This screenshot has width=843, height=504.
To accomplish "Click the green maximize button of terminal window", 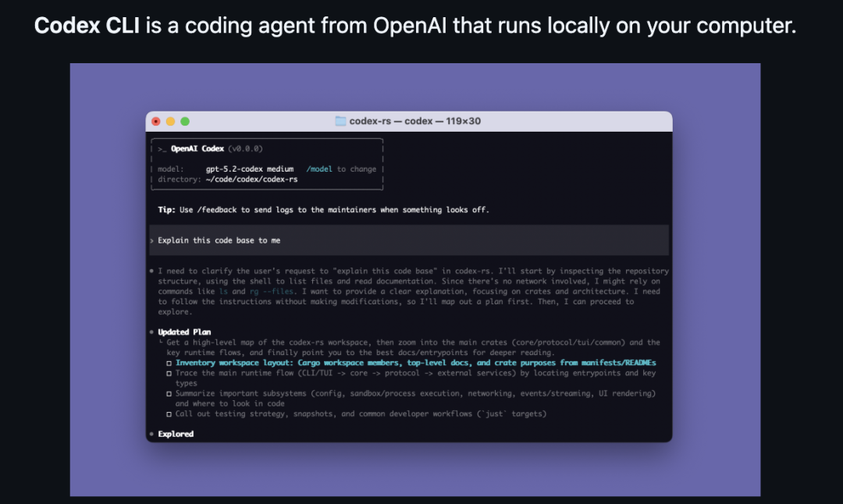I will [185, 122].
